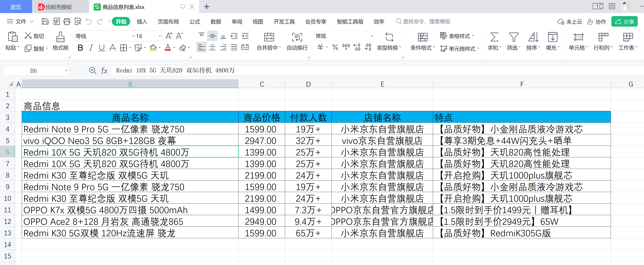Click the Filter (筛选) funnel icon
The width and height of the screenshot is (644, 265).
pos(513,37)
